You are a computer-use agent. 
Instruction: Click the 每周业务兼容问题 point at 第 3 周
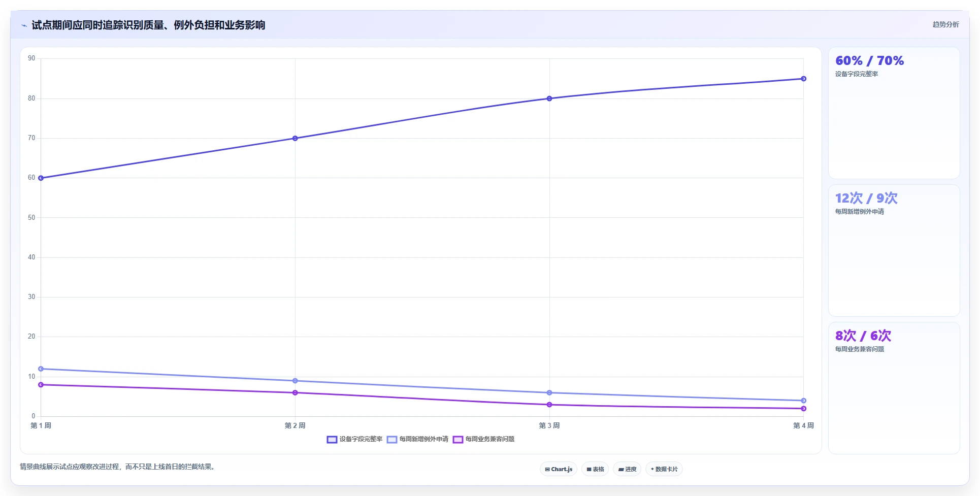click(x=549, y=405)
